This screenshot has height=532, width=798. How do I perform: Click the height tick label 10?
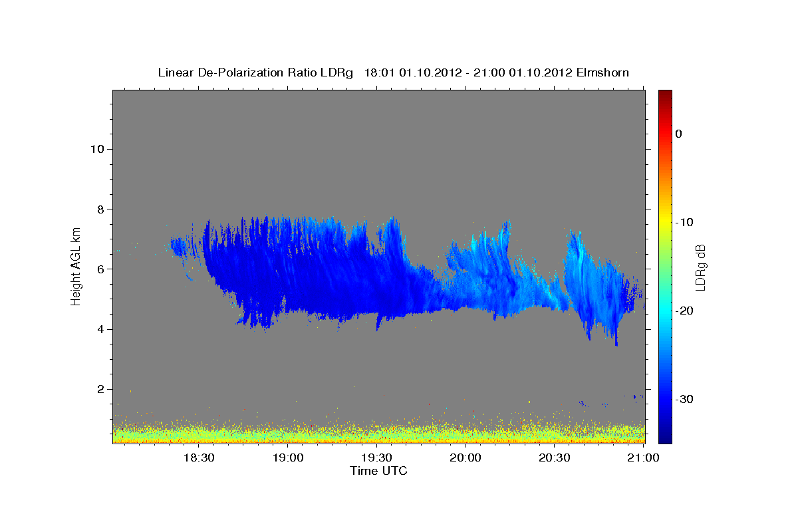(x=96, y=149)
